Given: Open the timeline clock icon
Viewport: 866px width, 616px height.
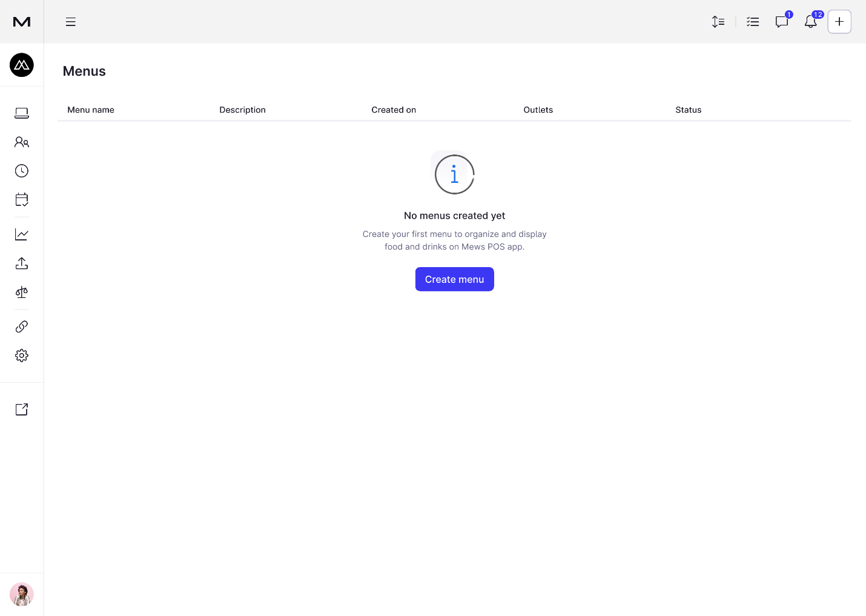Looking at the screenshot, I should pyautogui.click(x=22, y=171).
